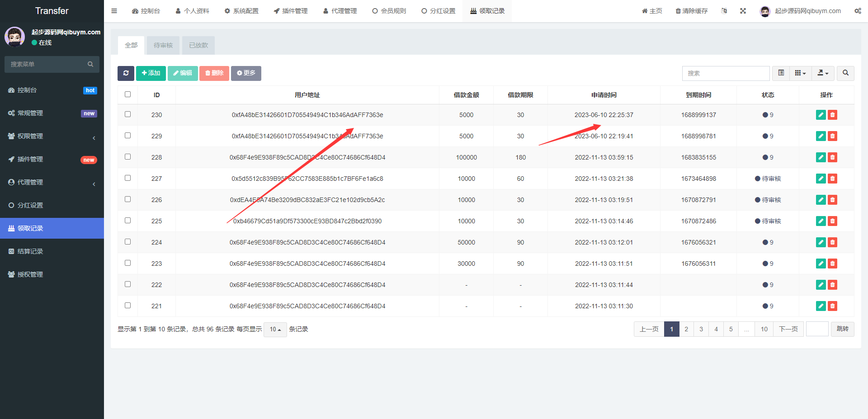Click the search magnifier button above table

[x=845, y=73]
